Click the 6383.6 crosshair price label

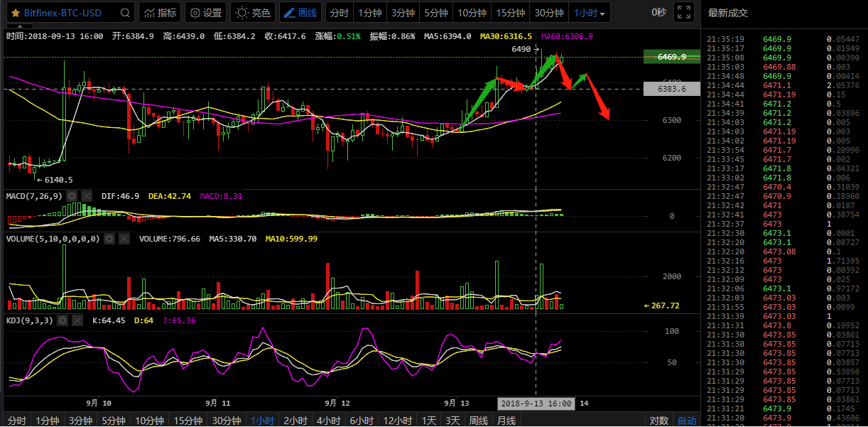tap(671, 89)
